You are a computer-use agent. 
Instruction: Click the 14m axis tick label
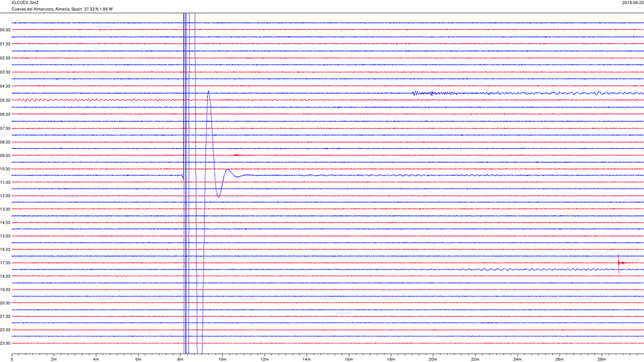tap(307, 359)
